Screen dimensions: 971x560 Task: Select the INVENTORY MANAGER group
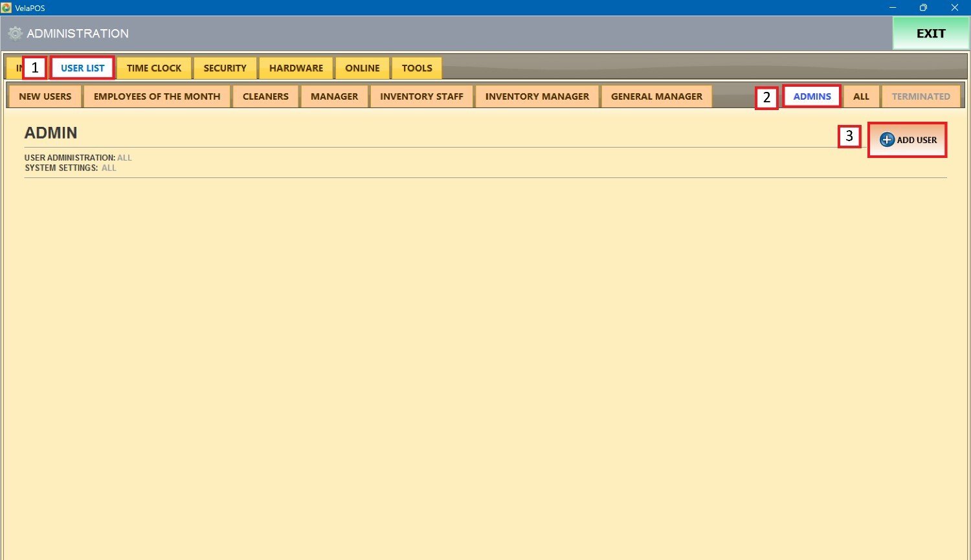point(537,96)
